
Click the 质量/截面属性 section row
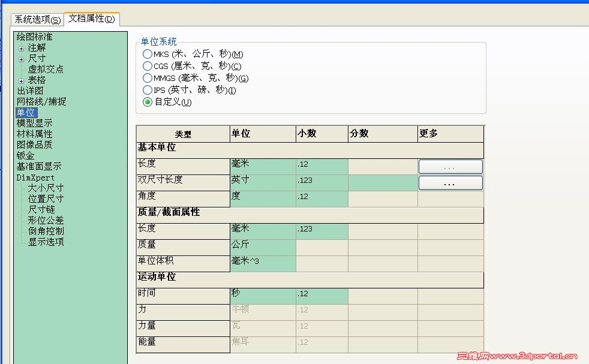[310, 215]
